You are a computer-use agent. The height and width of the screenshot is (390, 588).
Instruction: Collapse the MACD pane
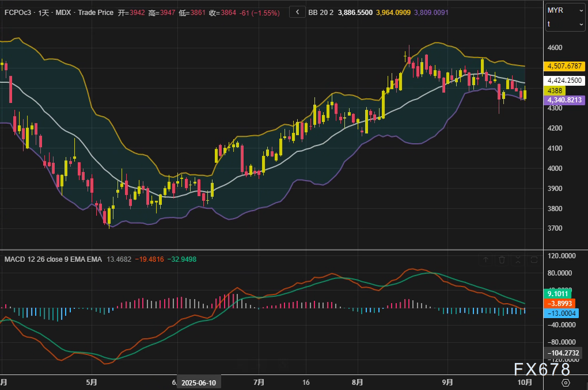(x=518, y=260)
